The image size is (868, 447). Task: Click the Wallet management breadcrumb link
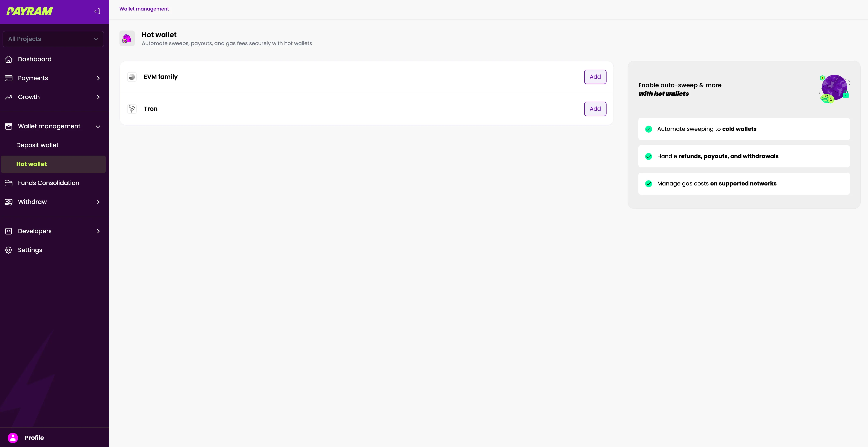[144, 9]
